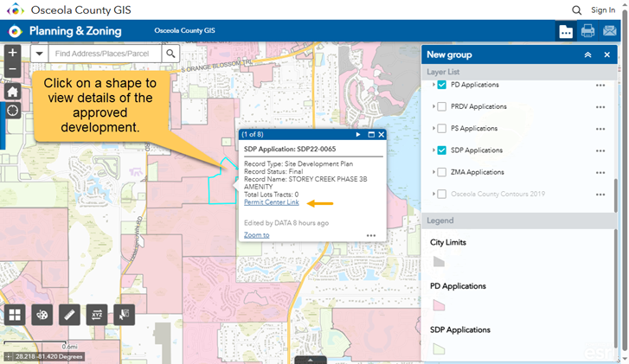The height and width of the screenshot is (364, 629).
Task: Uncheck the SDP Applications layer
Action: [x=441, y=150]
